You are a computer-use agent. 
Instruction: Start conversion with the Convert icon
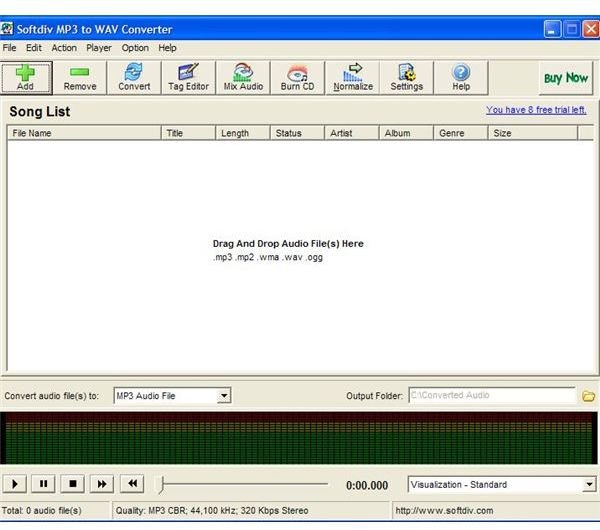134,78
